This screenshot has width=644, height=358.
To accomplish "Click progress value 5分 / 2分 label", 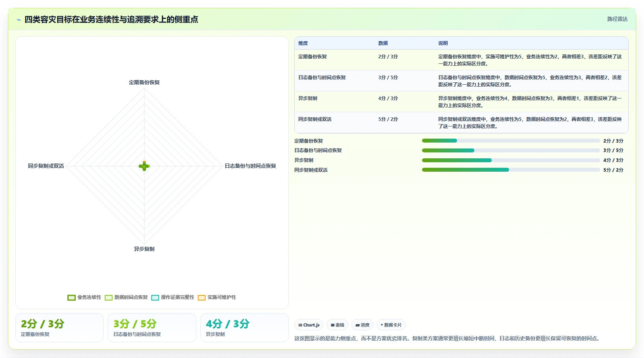I will (x=613, y=170).
